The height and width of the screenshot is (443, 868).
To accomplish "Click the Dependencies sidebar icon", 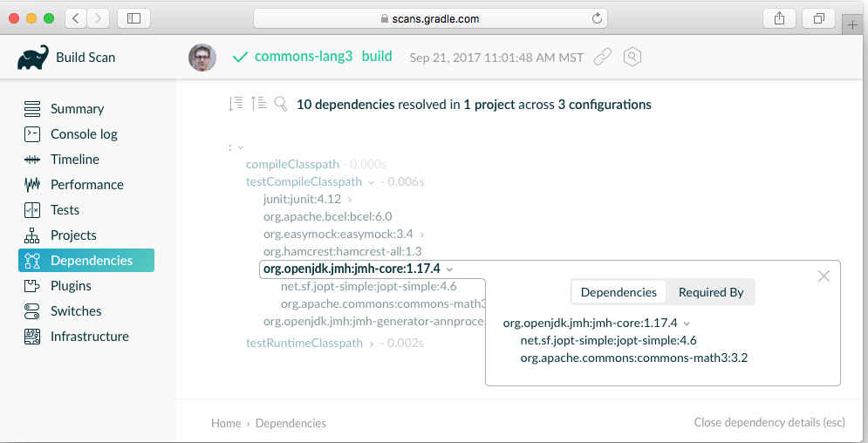I will [x=32, y=261].
